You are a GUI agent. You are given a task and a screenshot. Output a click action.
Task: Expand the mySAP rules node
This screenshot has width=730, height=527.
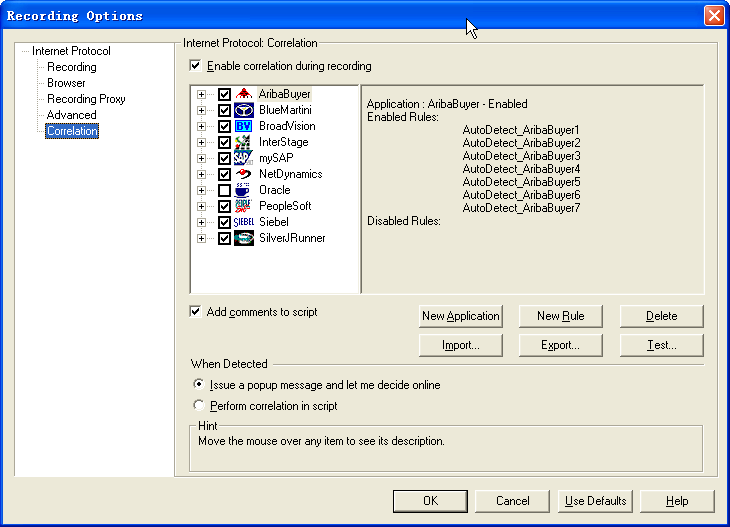coord(201,158)
